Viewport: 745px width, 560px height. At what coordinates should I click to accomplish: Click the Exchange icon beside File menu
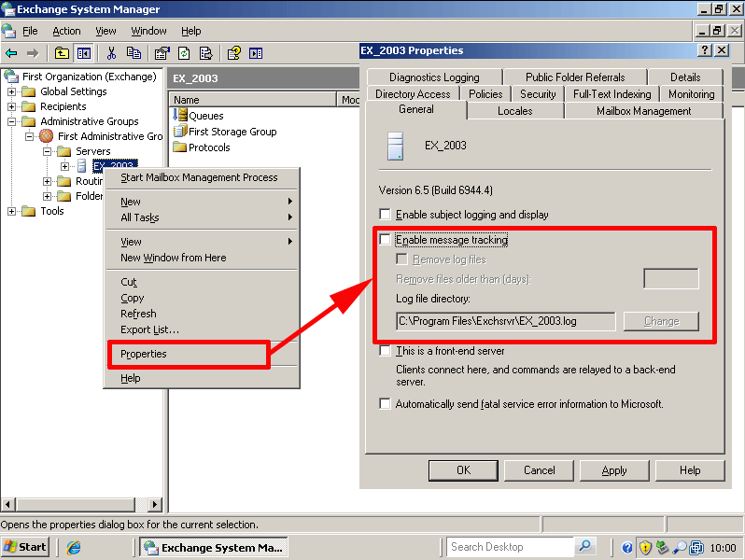coord(8,31)
